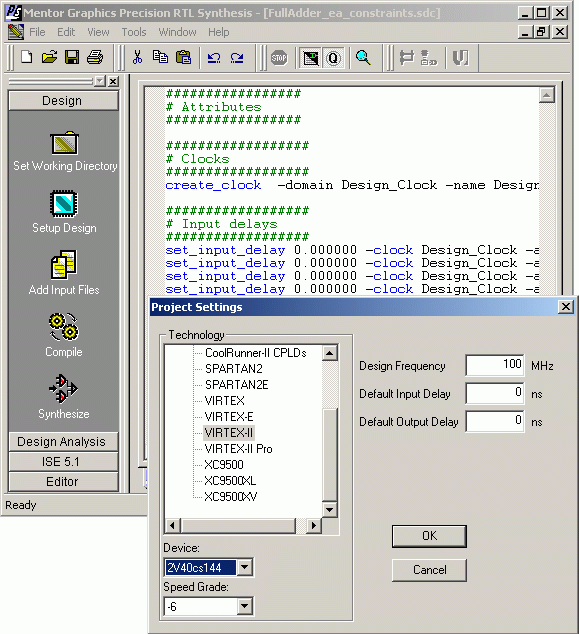Click the Q toolbar icon

point(333,58)
